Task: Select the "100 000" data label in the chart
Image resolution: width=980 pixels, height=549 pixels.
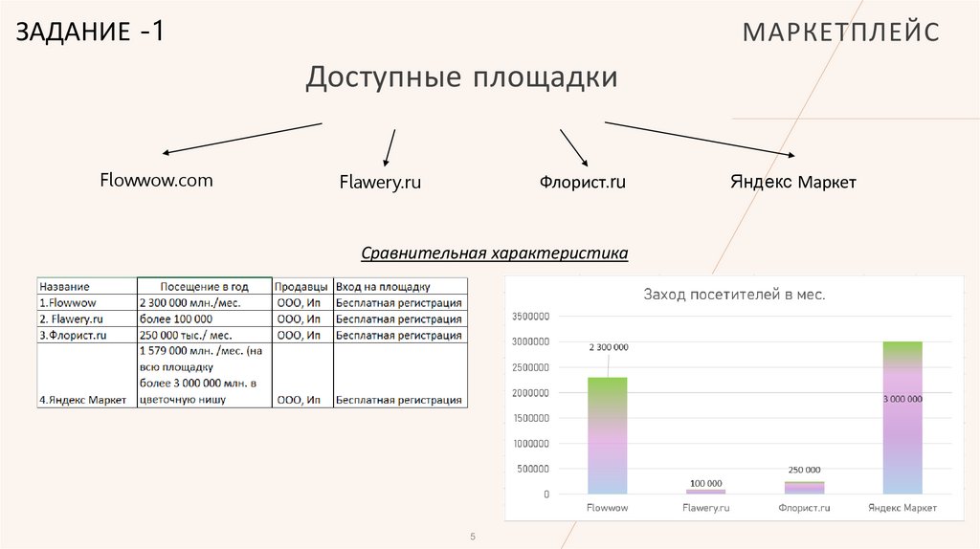Action: tap(705, 483)
